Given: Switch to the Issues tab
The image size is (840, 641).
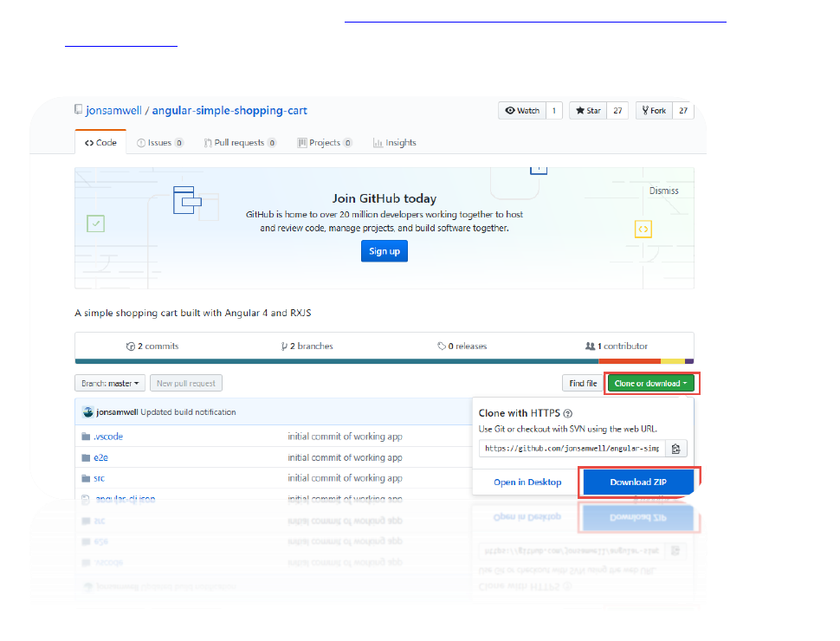Looking at the screenshot, I should click(x=159, y=143).
